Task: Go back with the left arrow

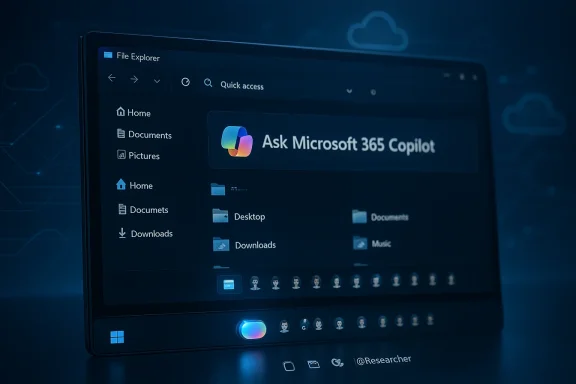Action: [x=112, y=78]
